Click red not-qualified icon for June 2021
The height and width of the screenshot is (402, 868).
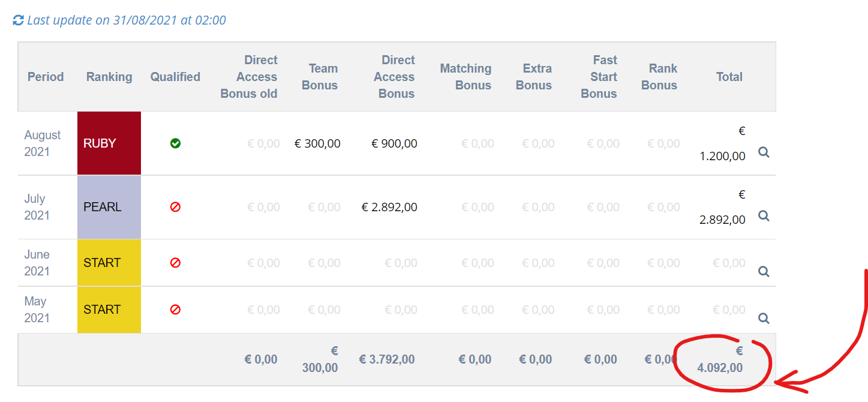coord(175,263)
